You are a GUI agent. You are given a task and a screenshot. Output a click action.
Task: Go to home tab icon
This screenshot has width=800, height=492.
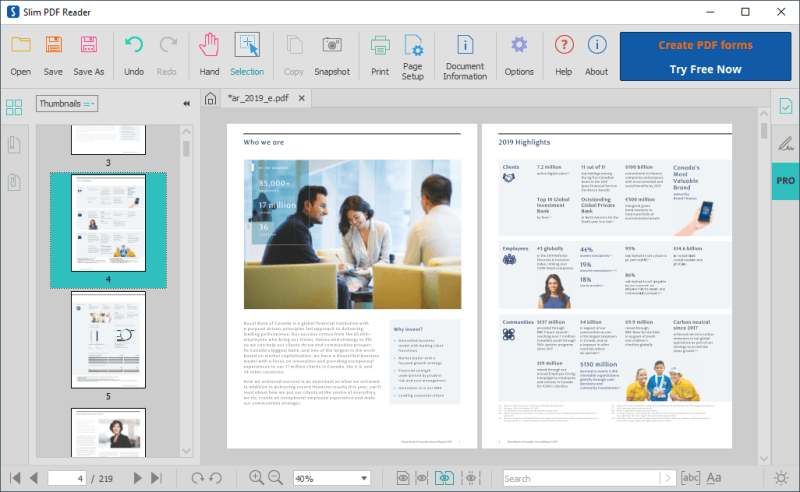210,99
